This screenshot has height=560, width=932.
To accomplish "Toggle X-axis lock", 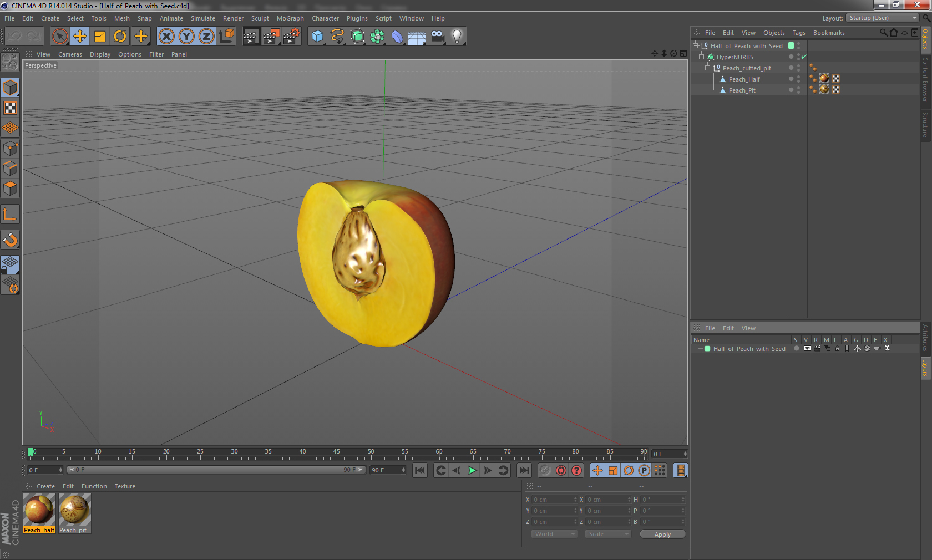I will click(x=166, y=37).
